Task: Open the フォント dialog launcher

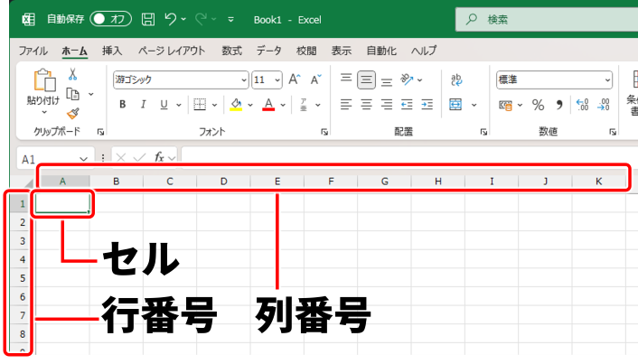Action: point(324,132)
